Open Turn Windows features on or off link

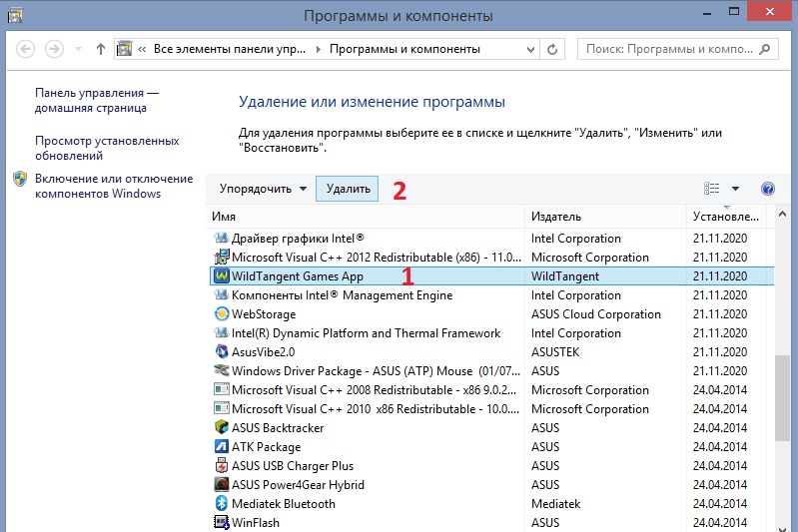[114, 186]
